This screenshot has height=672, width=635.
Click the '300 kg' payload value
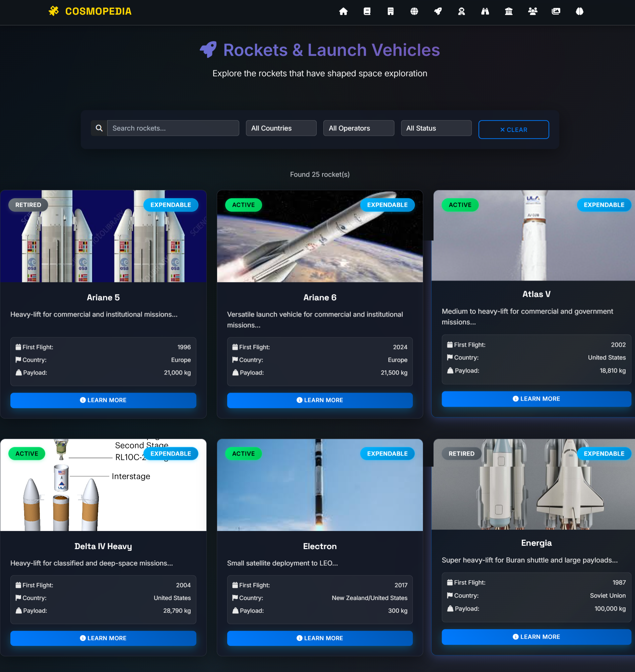(x=398, y=611)
